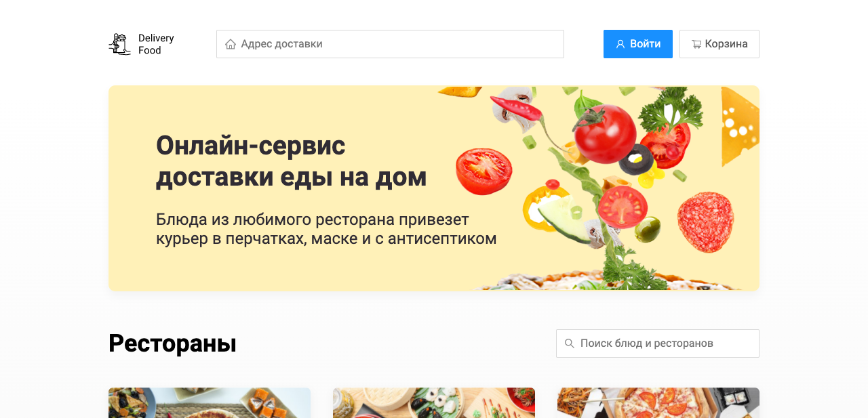Viewport: 868px width, 418px height.
Task: Open the Корзина cart button
Action: (719, 44)
